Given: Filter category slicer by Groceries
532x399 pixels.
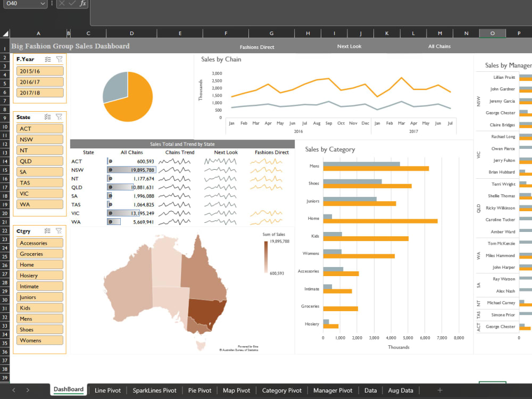Looking at the screenshot, I should 40,254.
